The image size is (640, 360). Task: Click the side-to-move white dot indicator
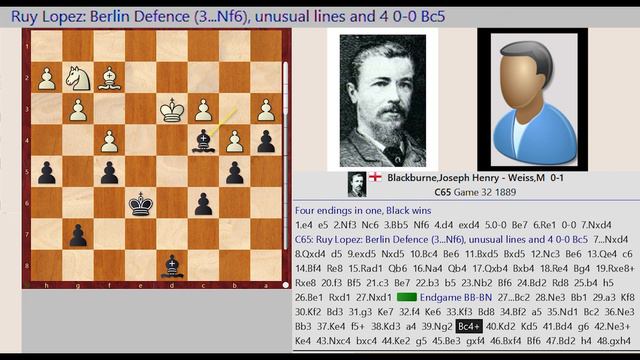(286, 285)
